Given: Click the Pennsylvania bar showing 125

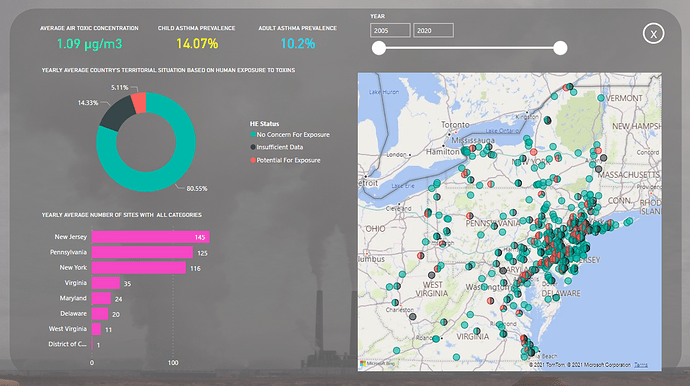Looking at the screenshot, I should [x=142, y=252].
